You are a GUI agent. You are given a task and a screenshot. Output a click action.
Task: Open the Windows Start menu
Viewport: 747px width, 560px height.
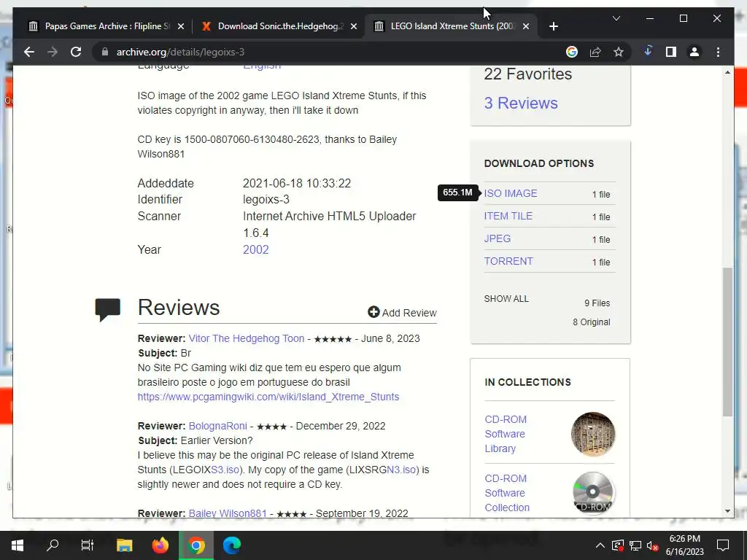click(x=18, y=545)
